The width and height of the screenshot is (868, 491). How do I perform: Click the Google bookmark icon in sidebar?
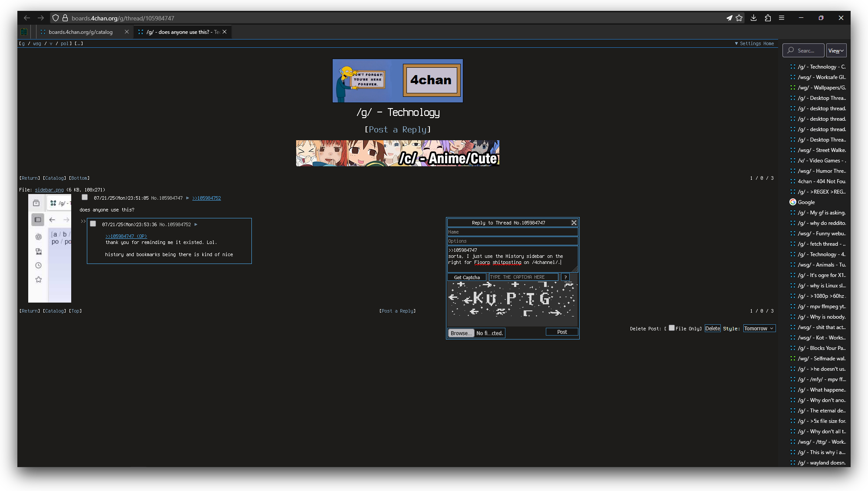pos(793,202)
